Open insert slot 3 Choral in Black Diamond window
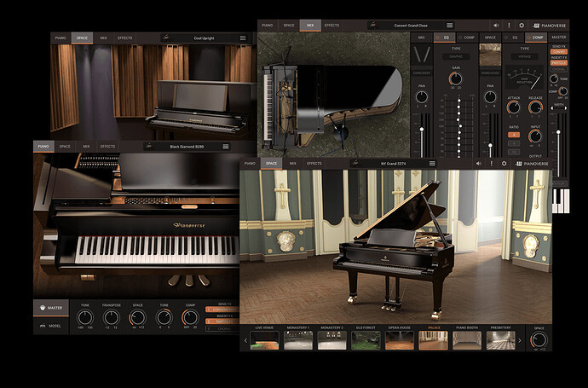 click(x=222, y=328)
